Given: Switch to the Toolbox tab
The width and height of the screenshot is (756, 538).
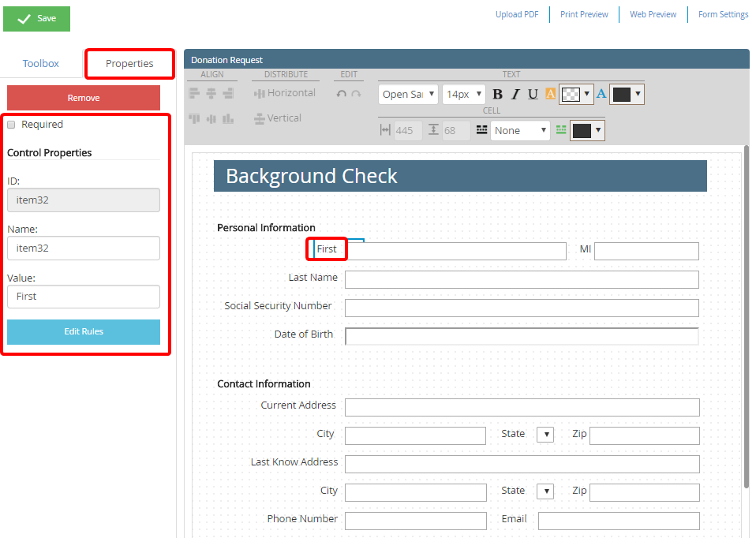Looking at the screenshot, I should click(41, 63).
